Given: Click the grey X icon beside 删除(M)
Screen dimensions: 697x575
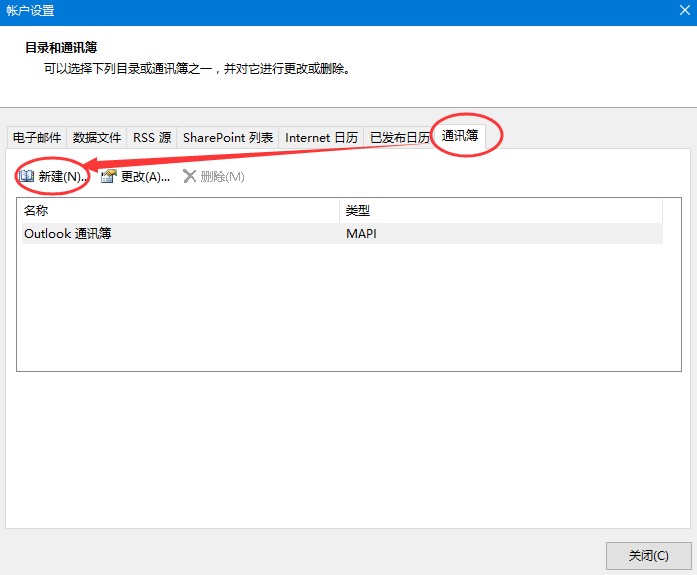Looking at the screenshot, I should 189,176.
